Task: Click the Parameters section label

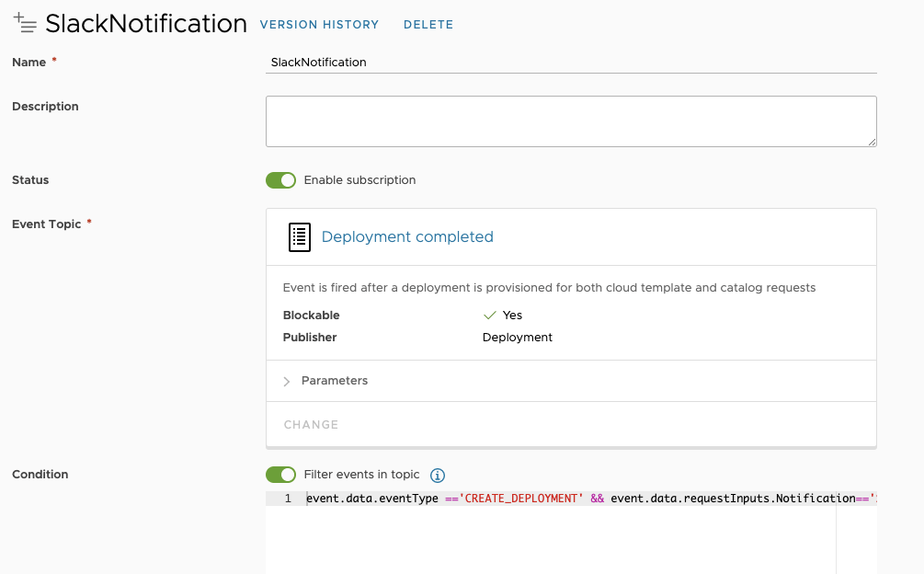Action: [x=335, y=381]
